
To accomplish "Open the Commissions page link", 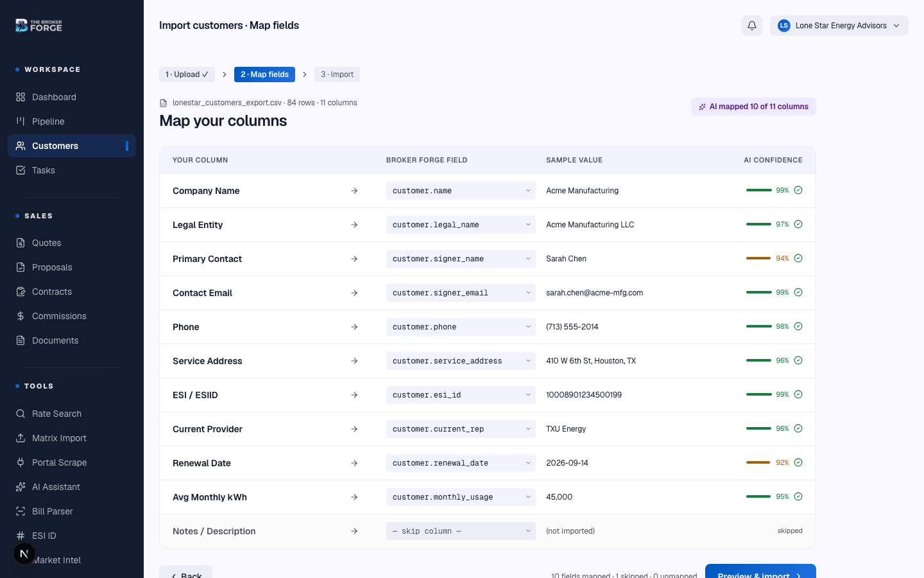I will point(72,316).
